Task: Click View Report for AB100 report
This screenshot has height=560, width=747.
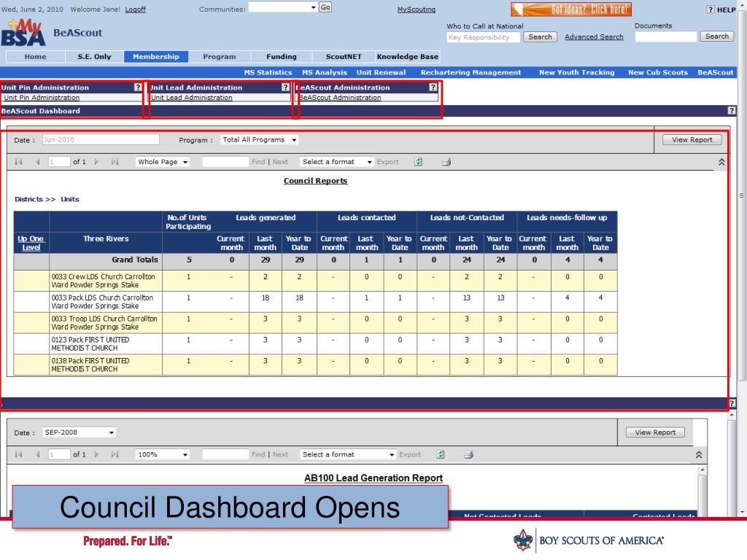Action: coord(655,432)
